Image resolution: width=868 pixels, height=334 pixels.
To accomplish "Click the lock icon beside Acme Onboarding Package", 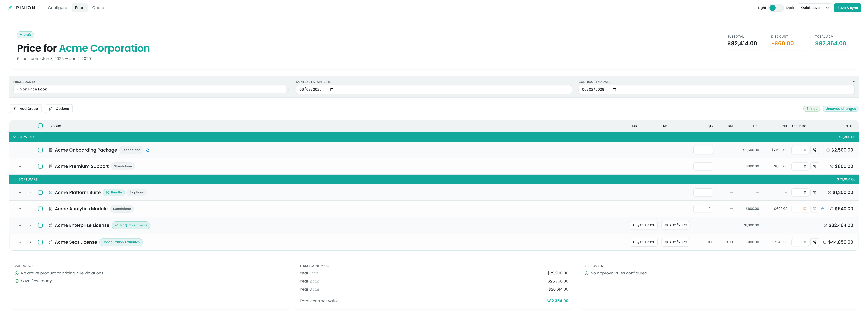I will [148, 150].
